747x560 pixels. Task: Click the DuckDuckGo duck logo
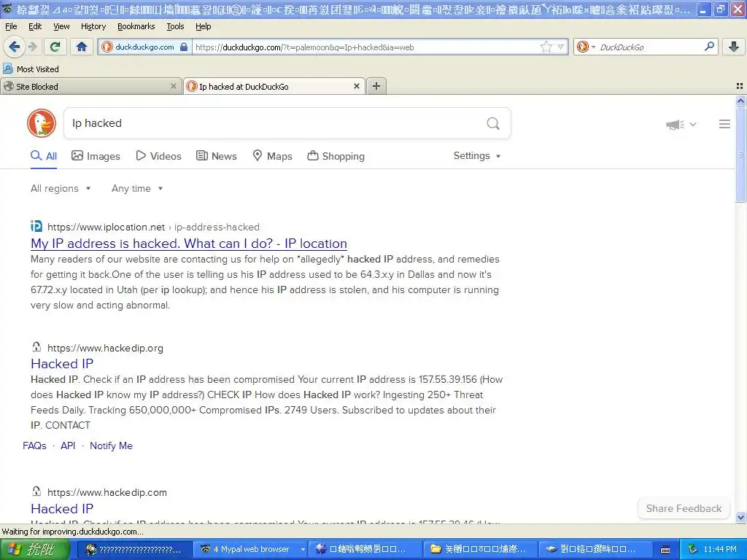(x=42, y=123)
